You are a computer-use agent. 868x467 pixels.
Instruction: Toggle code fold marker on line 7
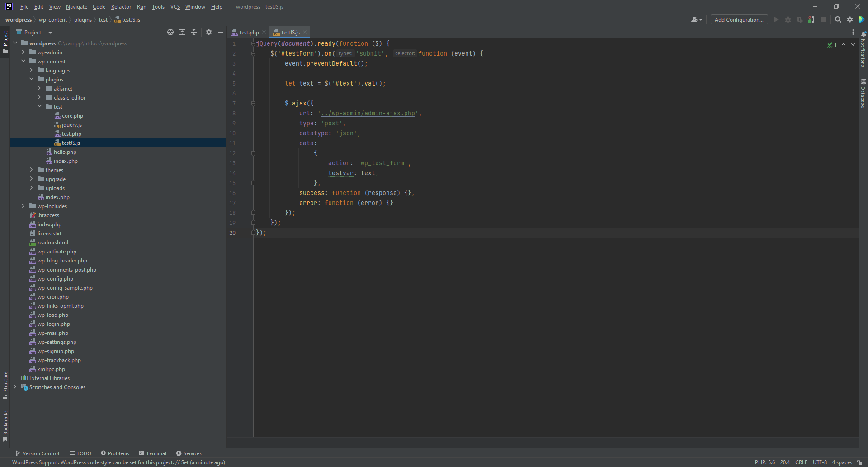pyautogui.click(x=253, y=103)
